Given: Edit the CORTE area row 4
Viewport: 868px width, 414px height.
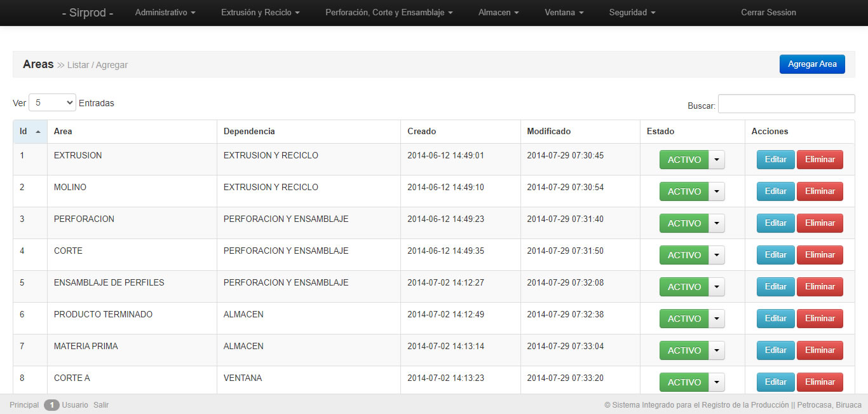Looking at the screenshot, I should (775, 255).
